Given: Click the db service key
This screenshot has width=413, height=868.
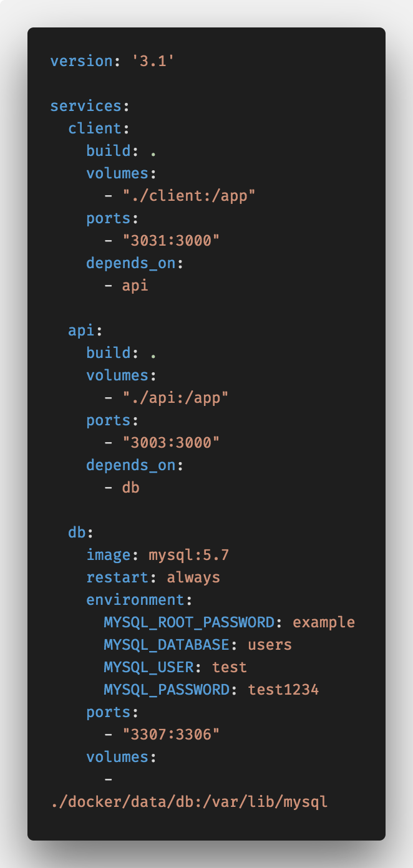Looking at the screenshot, I should click(77, 533).
